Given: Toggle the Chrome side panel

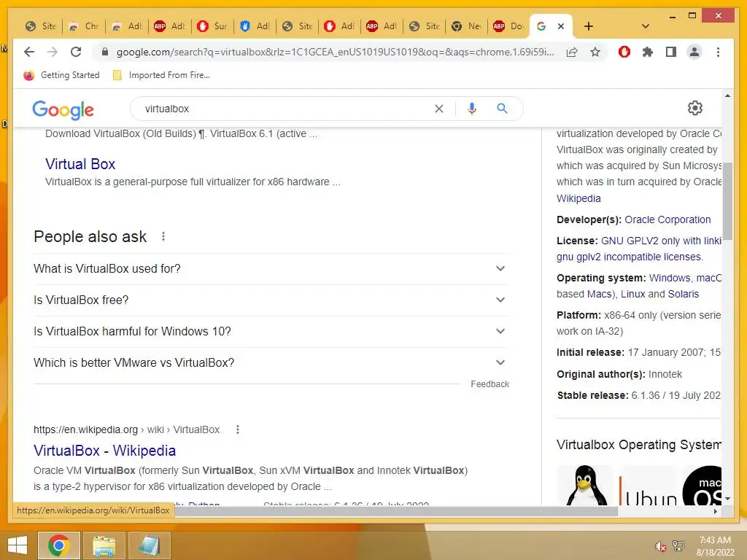Looking at the screenshot, I should point(671,52).
